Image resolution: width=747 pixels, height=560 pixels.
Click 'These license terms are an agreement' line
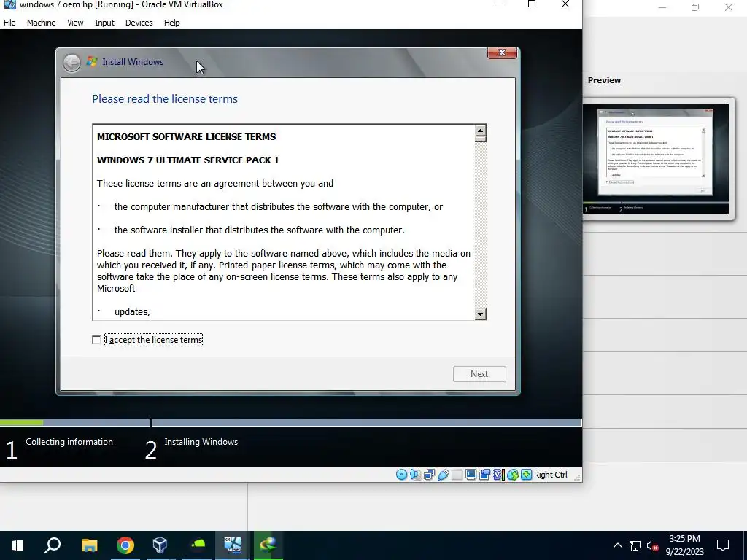(x=215, y=184)
